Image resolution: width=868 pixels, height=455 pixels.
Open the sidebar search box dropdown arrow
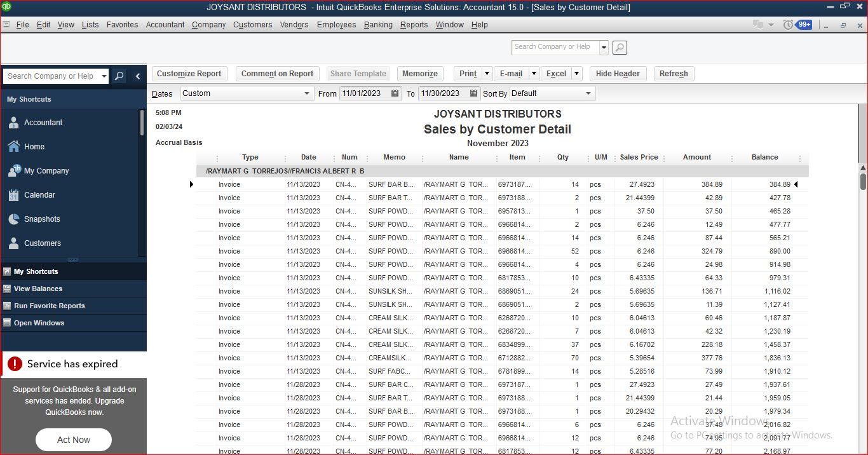tap(104, 76)
